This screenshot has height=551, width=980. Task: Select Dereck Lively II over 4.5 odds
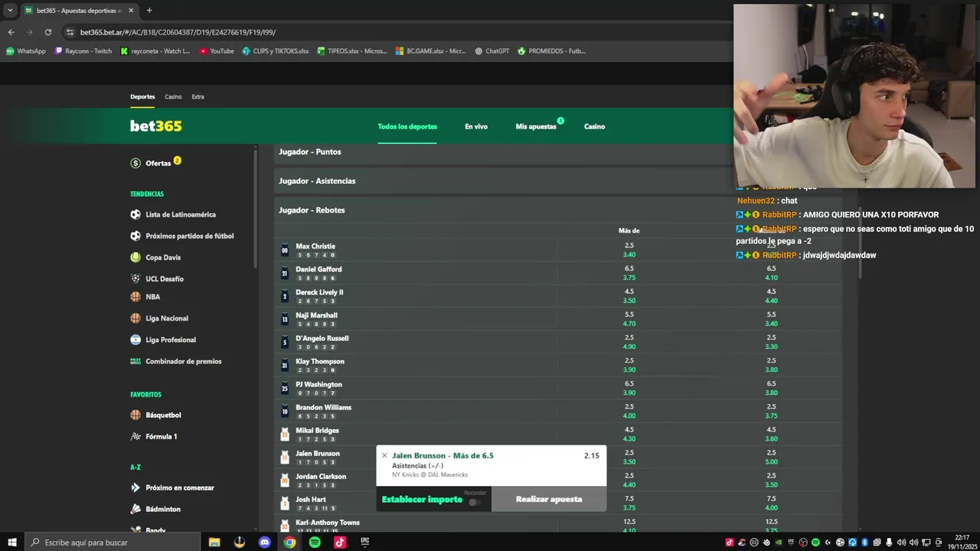(x=629, y=296)
